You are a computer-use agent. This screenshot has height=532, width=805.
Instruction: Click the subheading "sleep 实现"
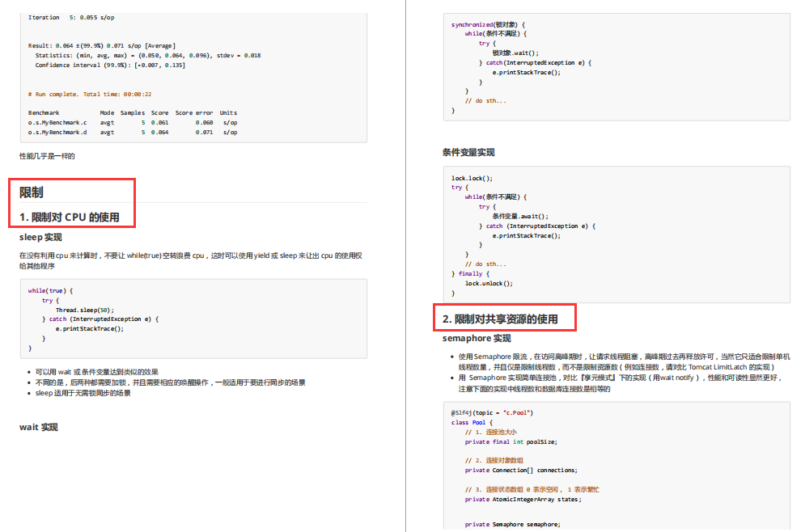click(40, 237)
